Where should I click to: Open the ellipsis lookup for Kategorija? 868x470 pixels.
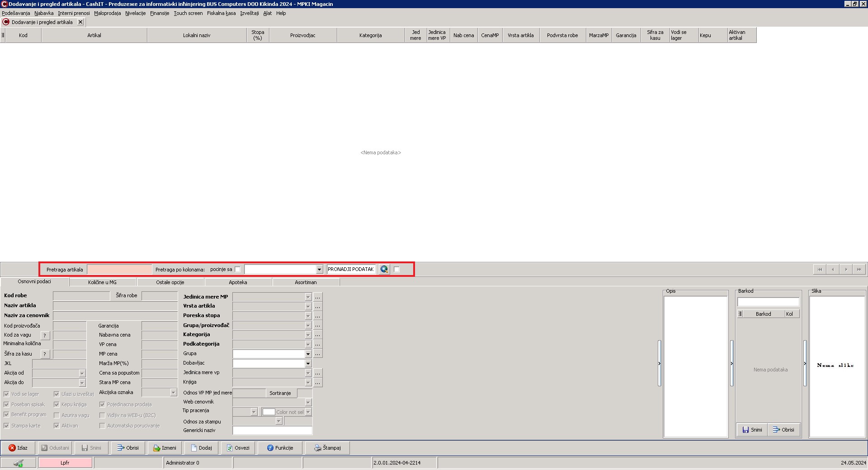tap(318, 335)
